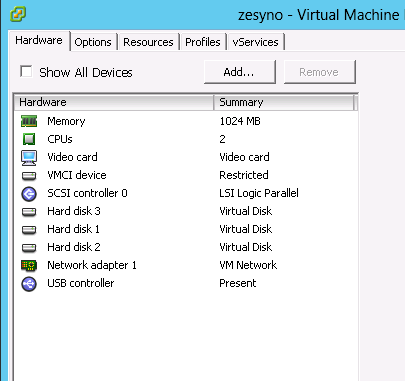Select the Hard disk 2 label
This screenshot has height=381, width=405.
74,247
